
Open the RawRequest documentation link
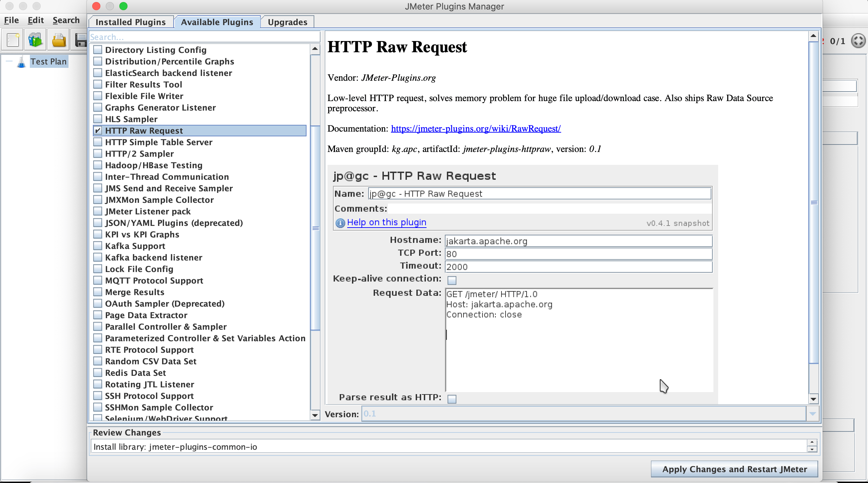click(x=476, y=129)
